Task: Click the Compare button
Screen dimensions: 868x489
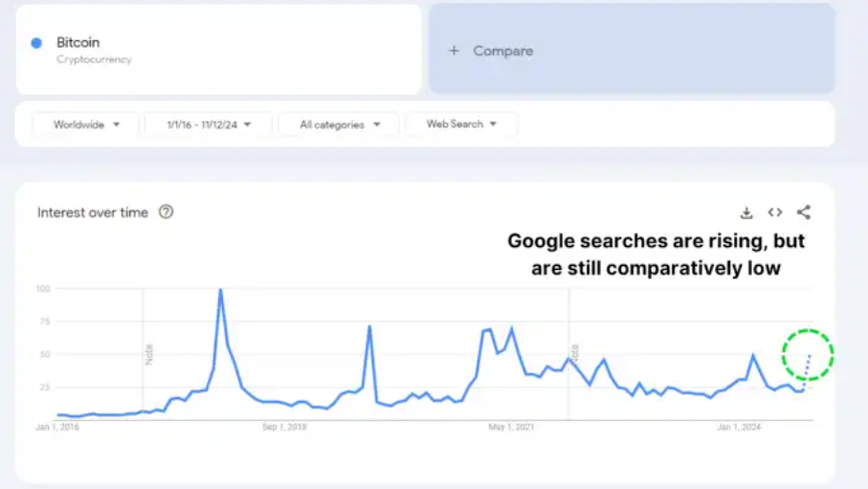Action: pos(502,51)
